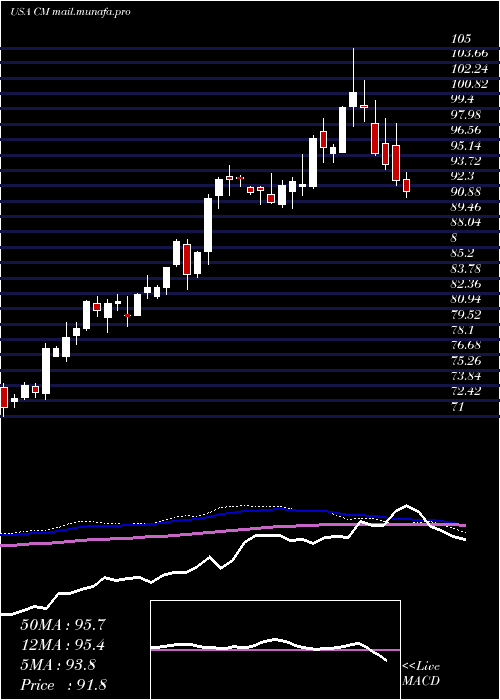This screenshot has width=500, height=700.
Task: Click the 73.84 price axis label
Action: [x=466, y=375]
